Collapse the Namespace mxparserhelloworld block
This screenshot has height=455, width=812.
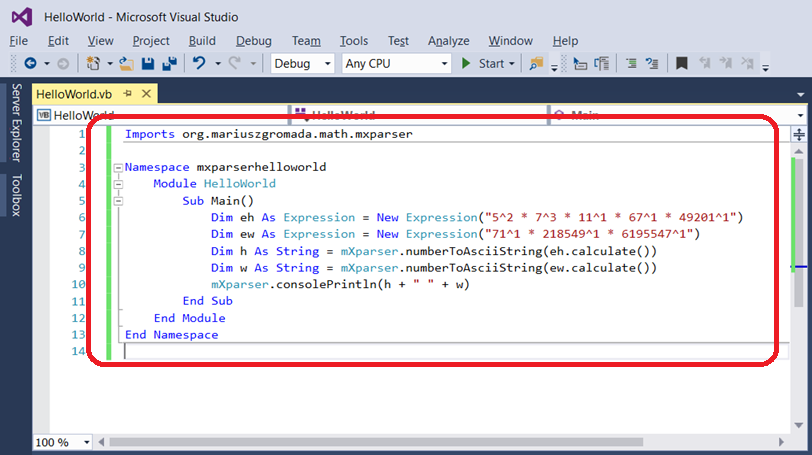click(x=118, y=167)
